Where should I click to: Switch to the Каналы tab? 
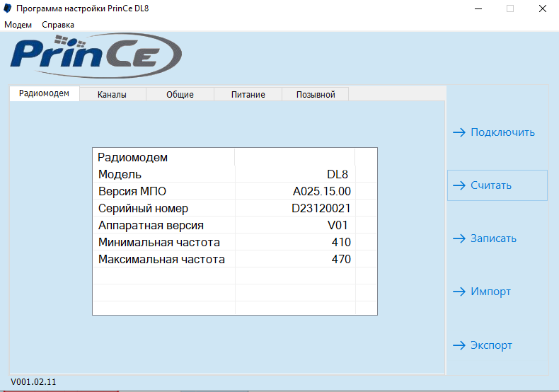(112, 94)
